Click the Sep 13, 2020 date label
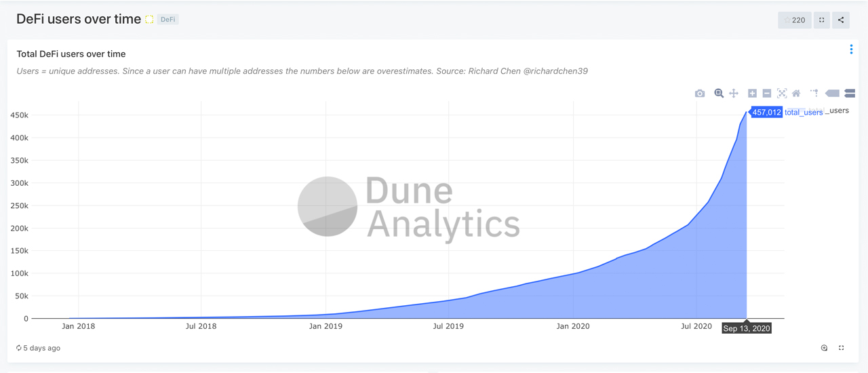The width and height of the screenshot is (868, 373). [747, 328]
